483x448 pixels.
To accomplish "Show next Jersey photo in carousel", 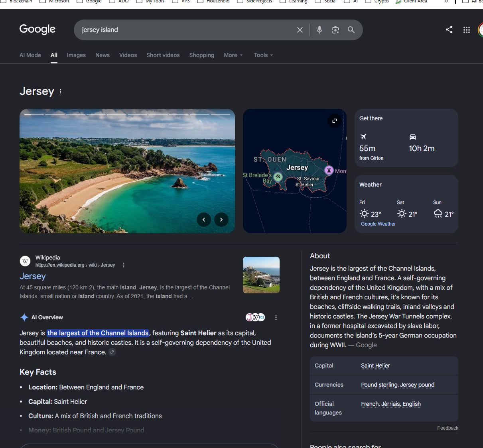I will tap(221, 220).
